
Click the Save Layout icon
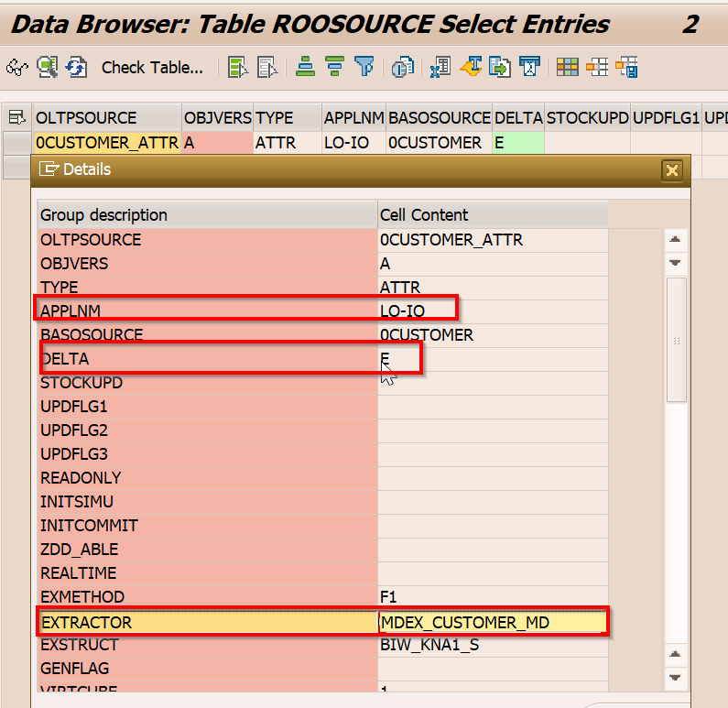coord(626,67)
